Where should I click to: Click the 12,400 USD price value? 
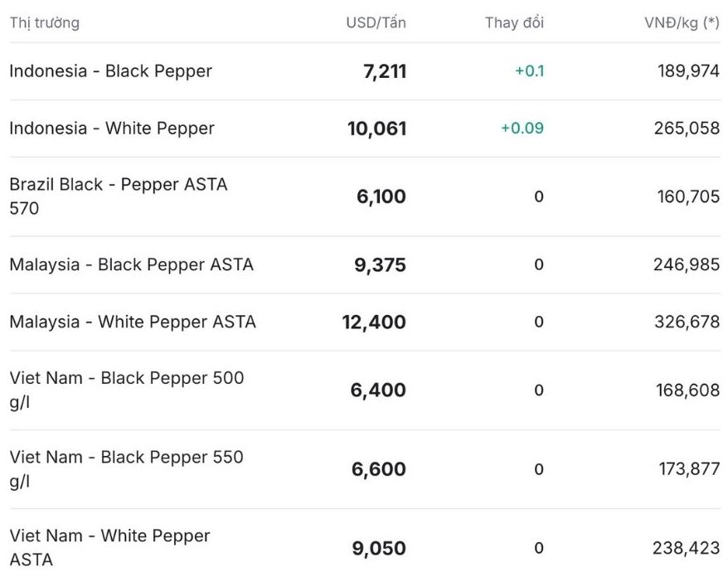(x=374, y=322)
